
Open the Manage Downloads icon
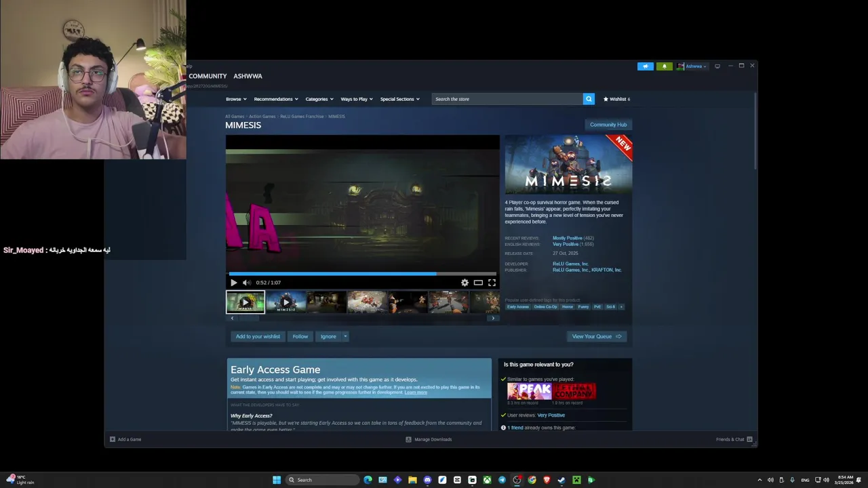[408, 439]
